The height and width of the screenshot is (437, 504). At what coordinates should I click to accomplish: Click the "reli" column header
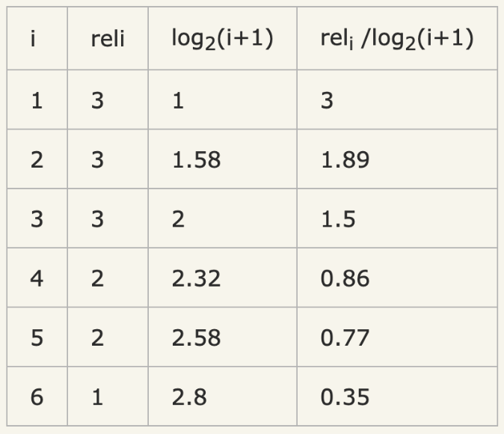point(107,39)
